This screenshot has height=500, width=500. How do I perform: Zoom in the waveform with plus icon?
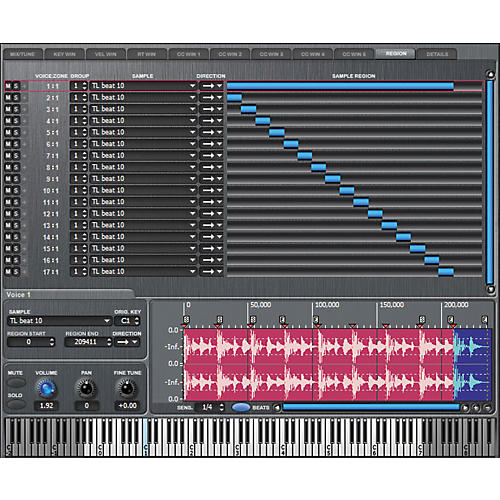[x=476, y=408]
